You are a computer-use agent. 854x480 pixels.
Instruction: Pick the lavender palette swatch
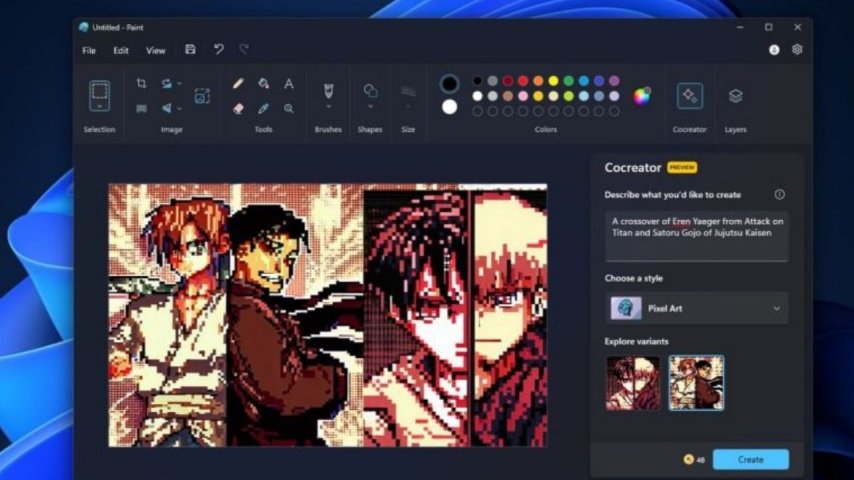614,96
